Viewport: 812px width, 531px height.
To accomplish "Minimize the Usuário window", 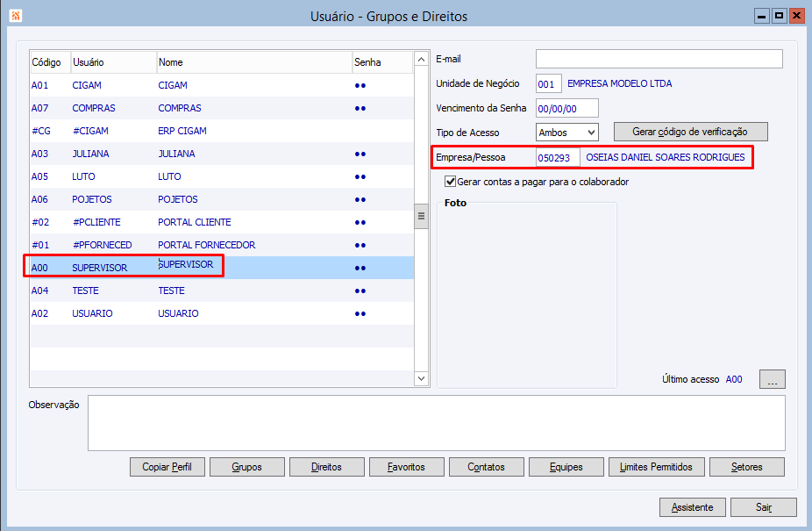I will [x=761, y=16].
